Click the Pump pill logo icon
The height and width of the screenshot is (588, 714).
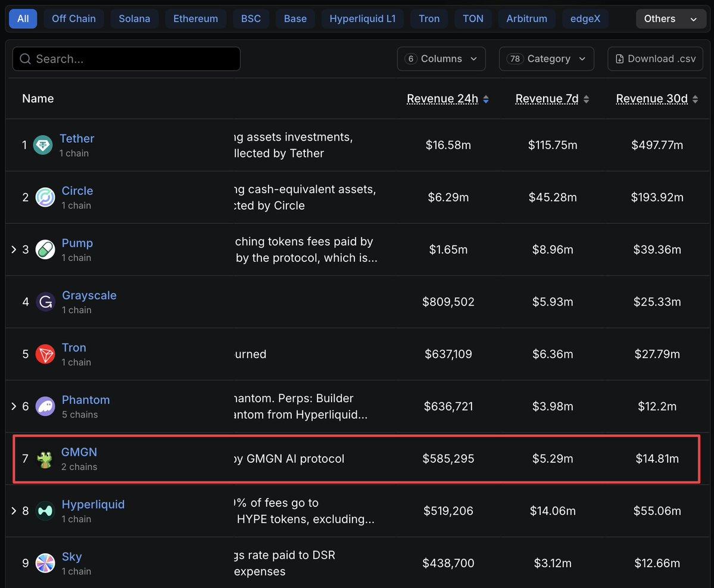click(x=45, y=250)
